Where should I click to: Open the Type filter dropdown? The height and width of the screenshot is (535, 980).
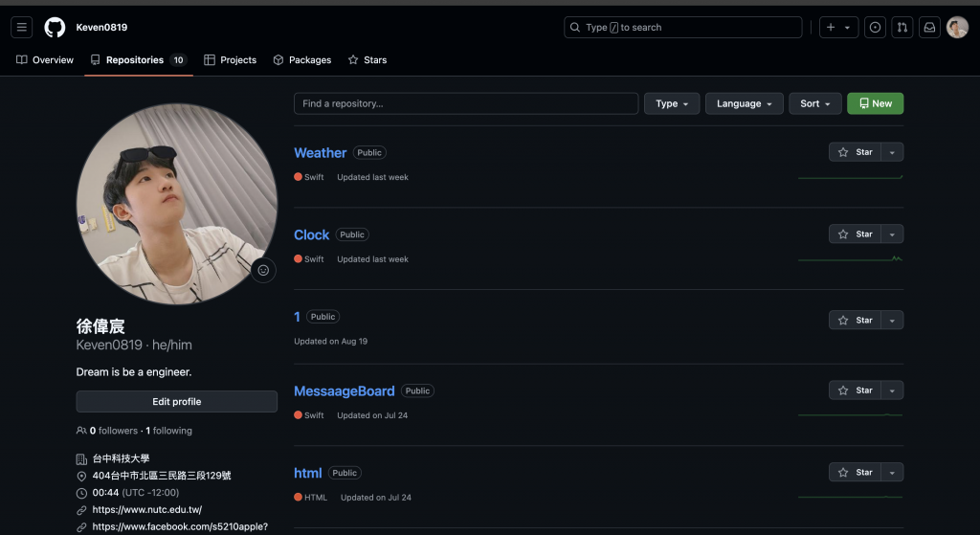point(672,103)
